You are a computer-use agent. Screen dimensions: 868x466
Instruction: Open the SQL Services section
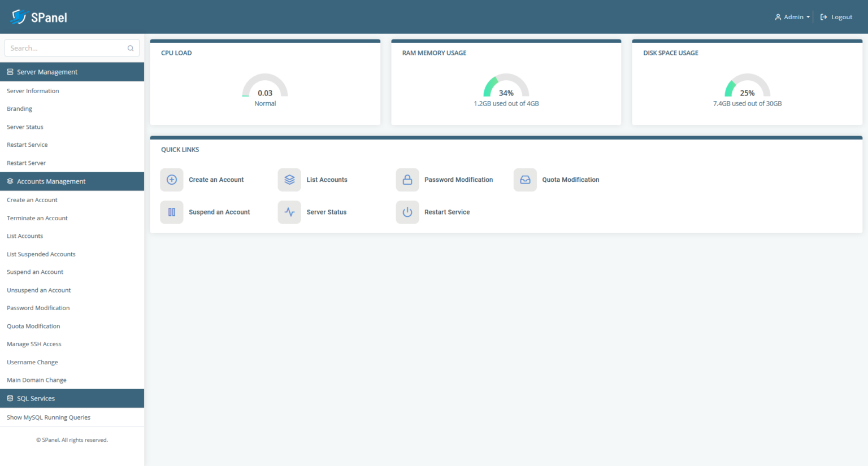coord(72,398)
